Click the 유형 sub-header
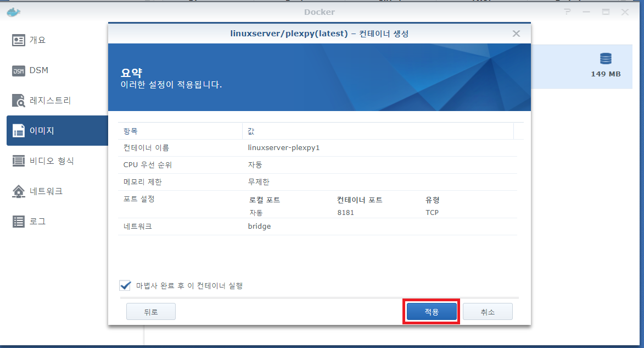 433,200
